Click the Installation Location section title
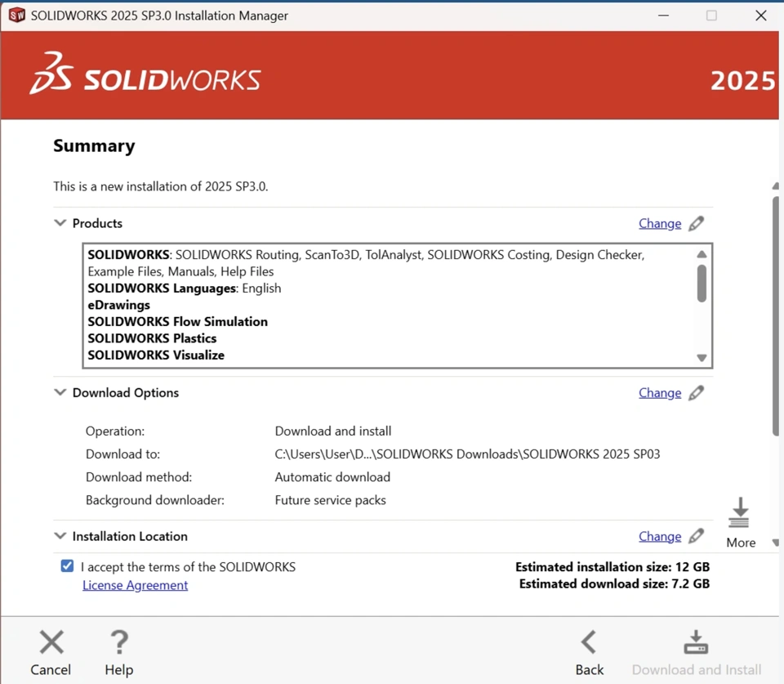 pyautogui.click(x=130, y=536)
